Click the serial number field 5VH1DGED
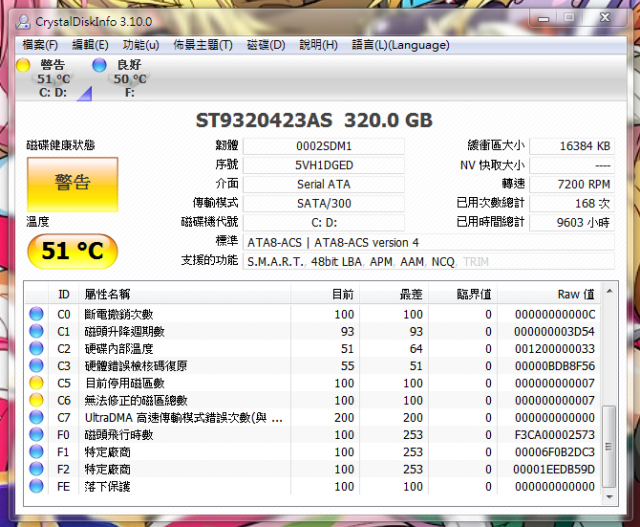This screenshot has width=640, height=527. tap(324, 165)
